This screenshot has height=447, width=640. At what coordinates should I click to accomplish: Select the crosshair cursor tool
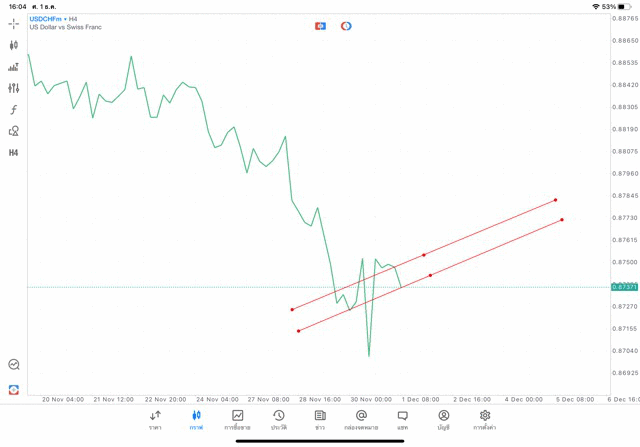click(x=14, y=23)
